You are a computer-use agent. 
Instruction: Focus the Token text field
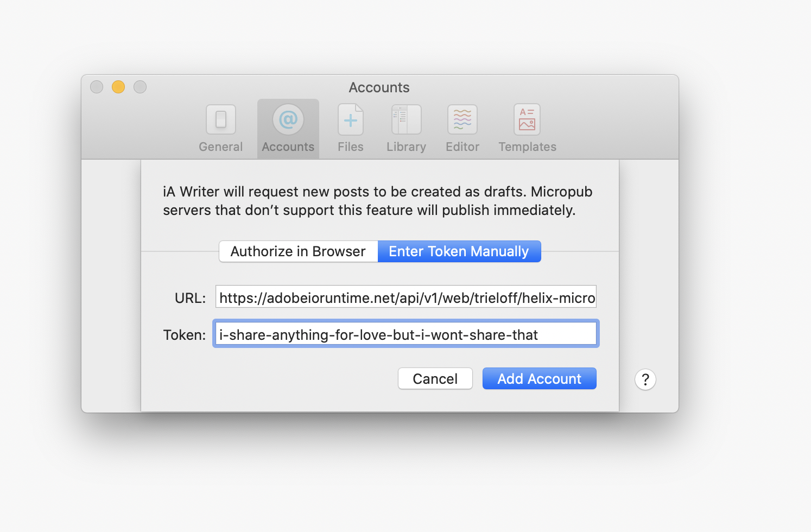click(406, 334)
